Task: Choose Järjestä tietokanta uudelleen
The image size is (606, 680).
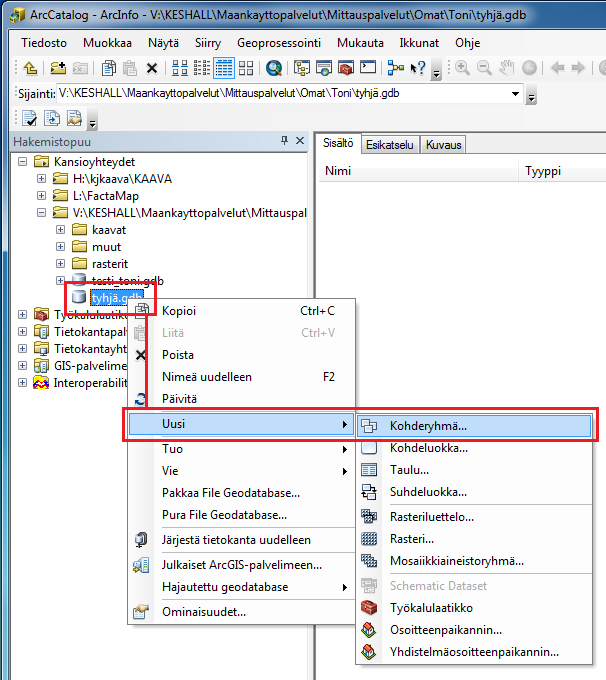Action: [x=241, y=540]
